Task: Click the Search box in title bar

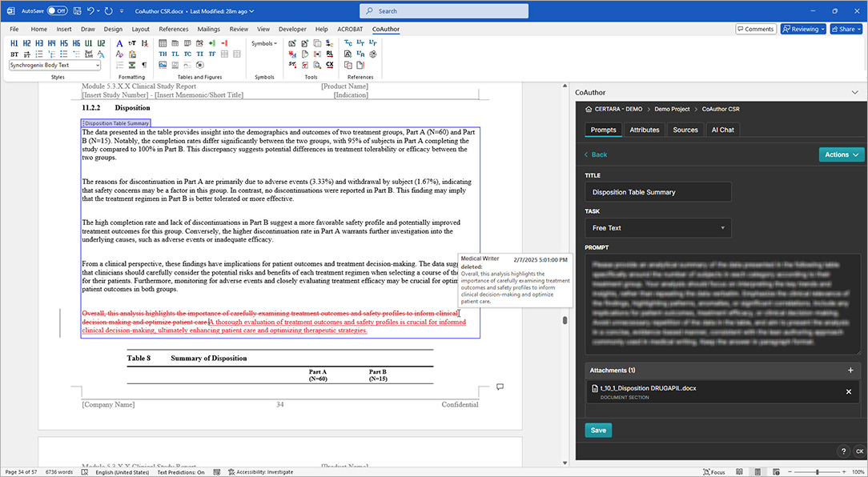Action: tap(444, 11)
